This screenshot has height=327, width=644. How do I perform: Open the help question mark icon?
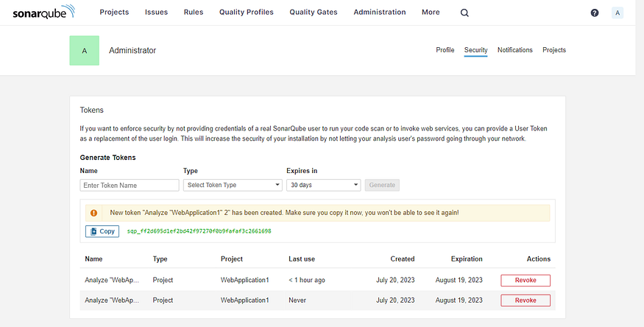595,13
